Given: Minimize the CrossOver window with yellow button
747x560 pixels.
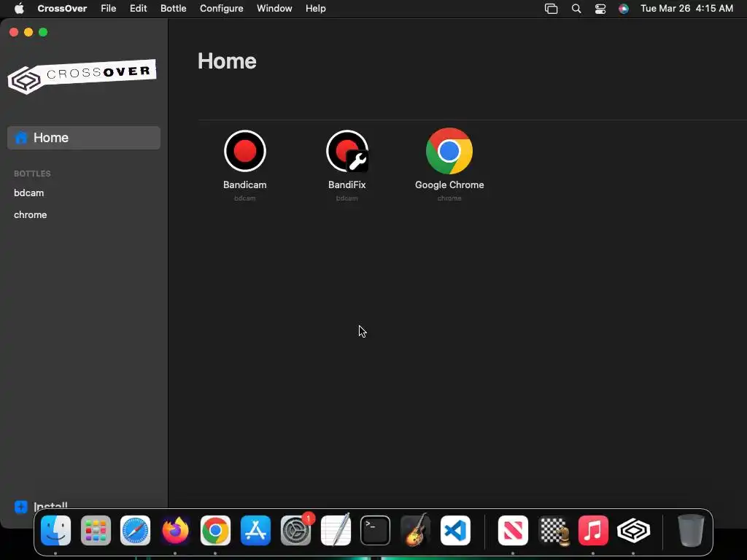Looking at the screenshot, I should pyautogui.click(x=28, y=32).
